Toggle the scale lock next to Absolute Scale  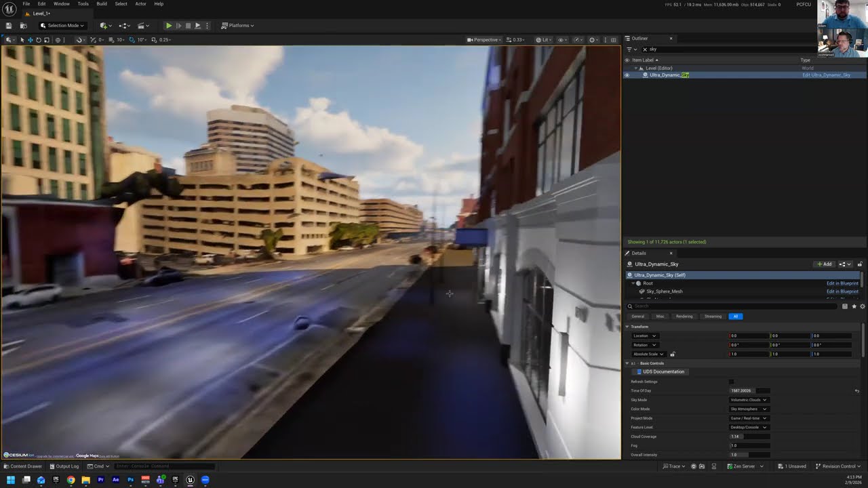click(x=673, y=354)
